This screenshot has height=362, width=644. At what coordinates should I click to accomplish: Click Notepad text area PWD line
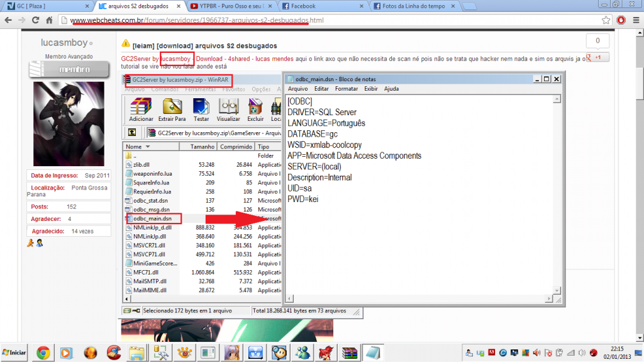click(303, 199)
